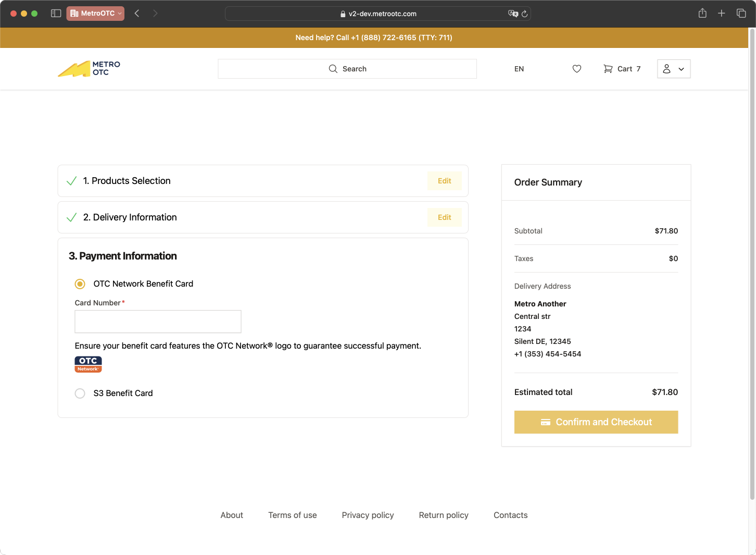Edit the Delivery Information step
Viewport: 756px width, 555px height.
[x=444, y=217]
